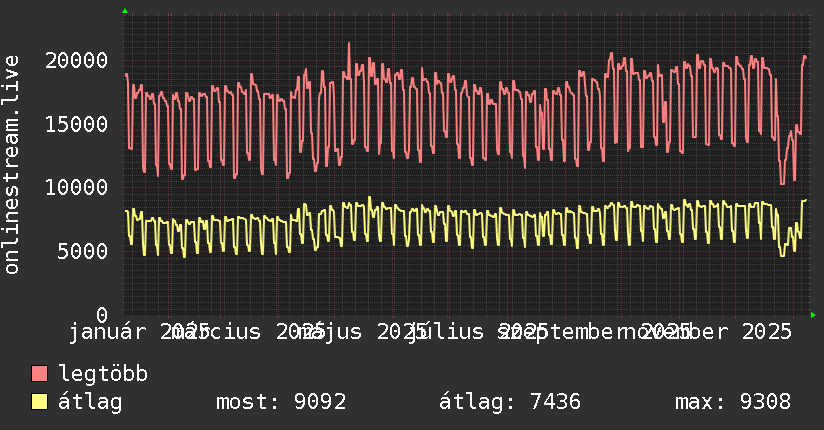Select the 'legtöbb' legend label
This screenshot has height=430, width=824.
click(103, 373)
